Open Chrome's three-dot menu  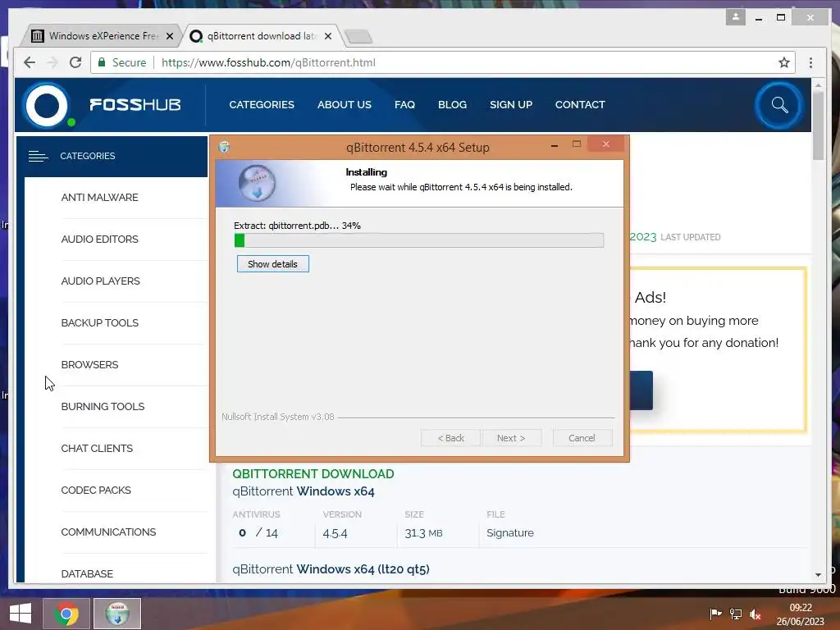pos(810,62)
